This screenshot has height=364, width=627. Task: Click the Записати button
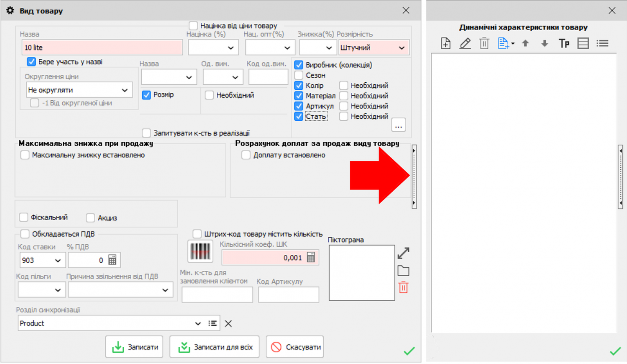pyautogui.click(x=134, y=347)
